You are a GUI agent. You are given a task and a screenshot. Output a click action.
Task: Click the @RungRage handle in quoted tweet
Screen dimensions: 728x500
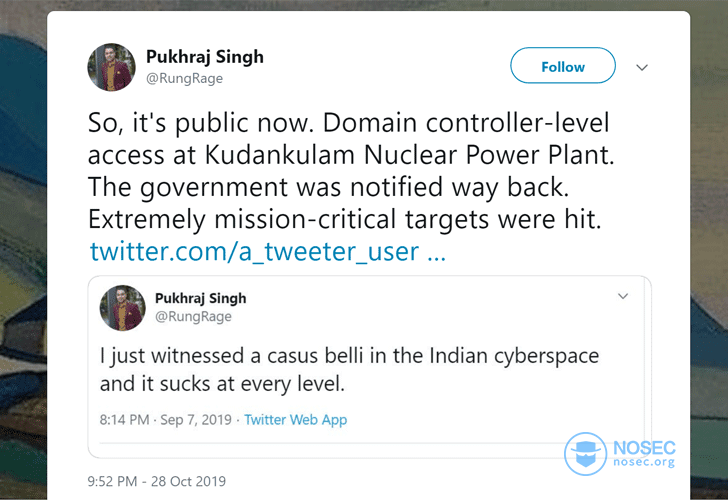pos(193,317)
